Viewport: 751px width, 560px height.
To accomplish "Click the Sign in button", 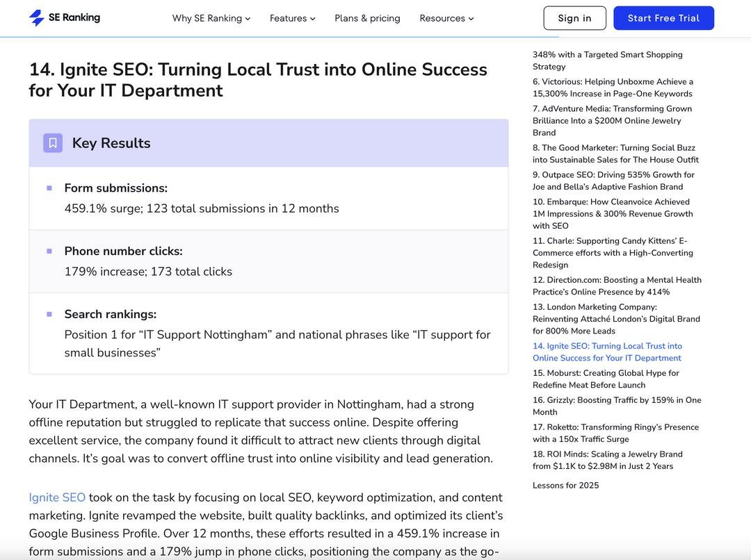I will pos(575,18).
